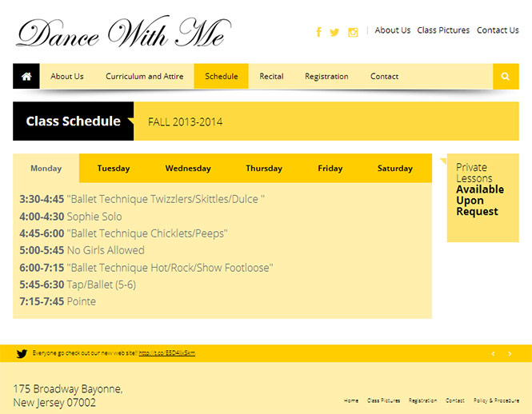
Task: Open the Twitter icon in the header
Action: [x=334, y=32]
